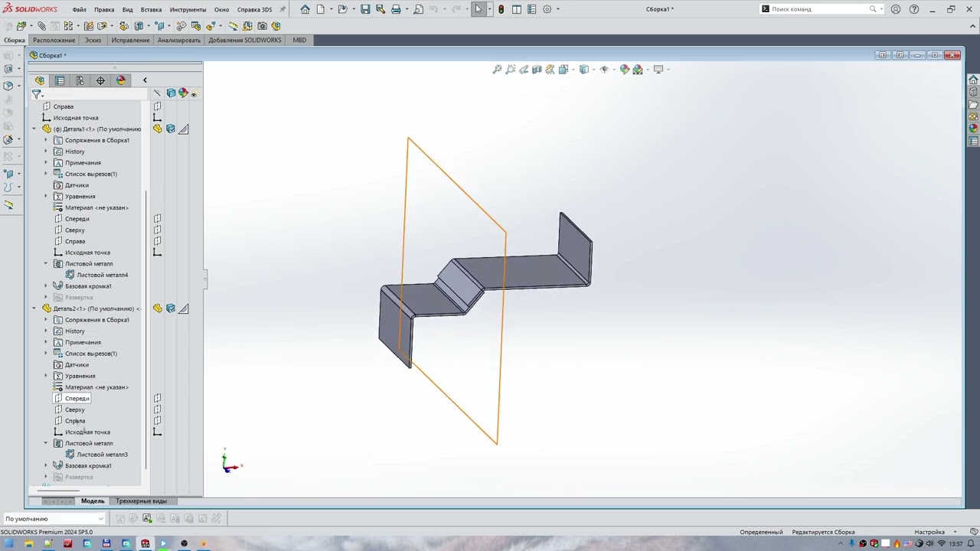Viewport: 980px width, 551px height.
Task: Click the Print icon
Action: 396,9
